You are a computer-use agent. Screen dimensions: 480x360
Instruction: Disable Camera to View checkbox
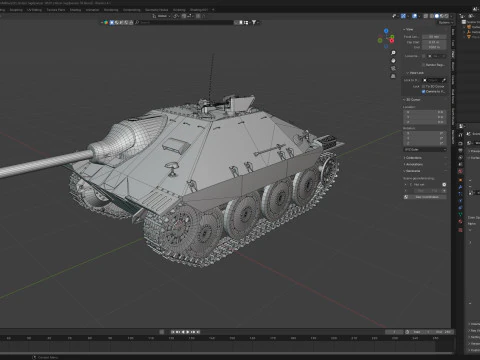click(x=424, y=91)
